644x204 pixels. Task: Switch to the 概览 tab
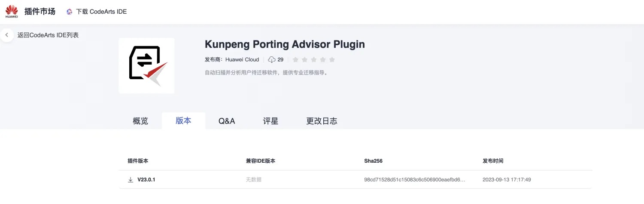click(x=140, y=121)
